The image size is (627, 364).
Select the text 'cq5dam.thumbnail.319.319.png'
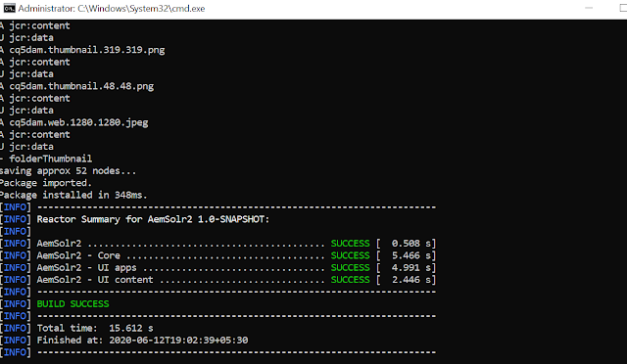(87, 50)
